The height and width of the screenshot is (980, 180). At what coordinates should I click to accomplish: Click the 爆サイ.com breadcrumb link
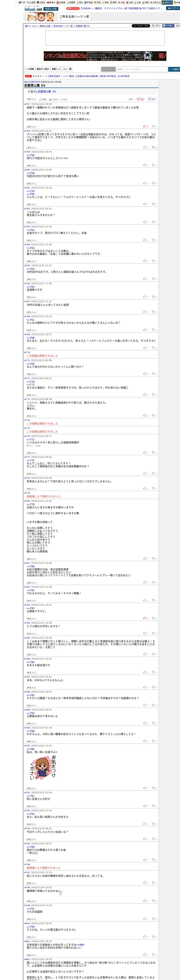(x=30, y=26)
